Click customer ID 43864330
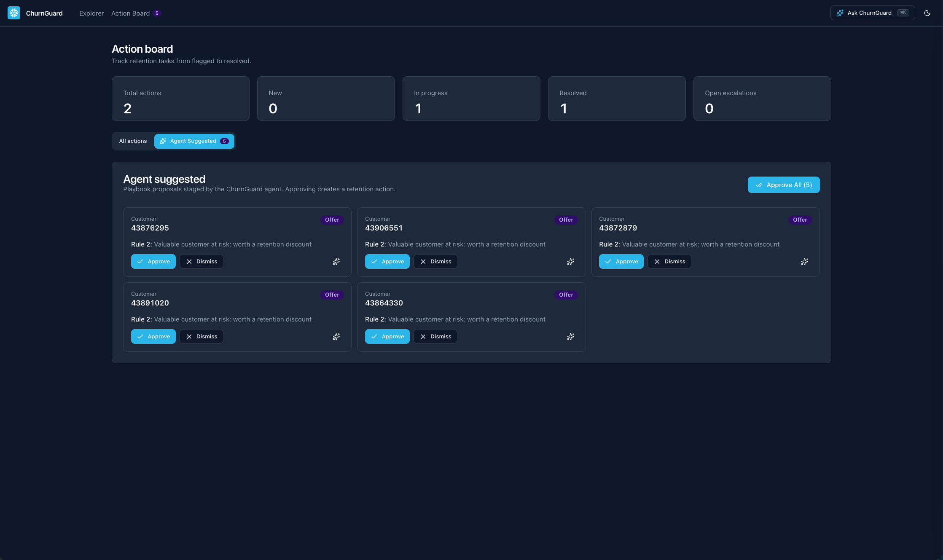The width and height of the screenshot is (943, 560). pyautogui.click(x=384, y=303)
